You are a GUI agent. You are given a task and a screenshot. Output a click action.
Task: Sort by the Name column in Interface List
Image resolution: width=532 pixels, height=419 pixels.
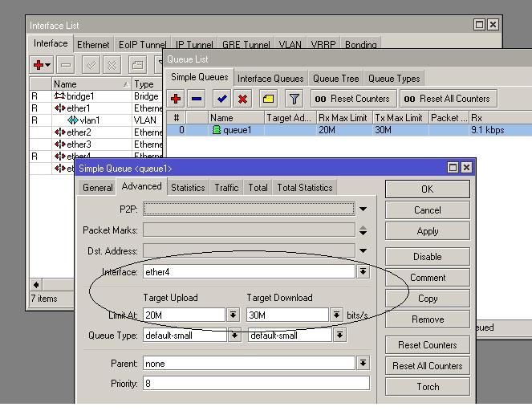91,83
